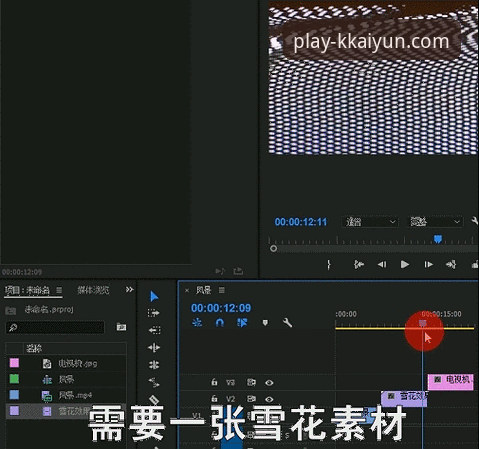Viewport: 479px width, 449px height.
Task: Click green label swatch of 风暴 sequence
Action: click(14, 379)
